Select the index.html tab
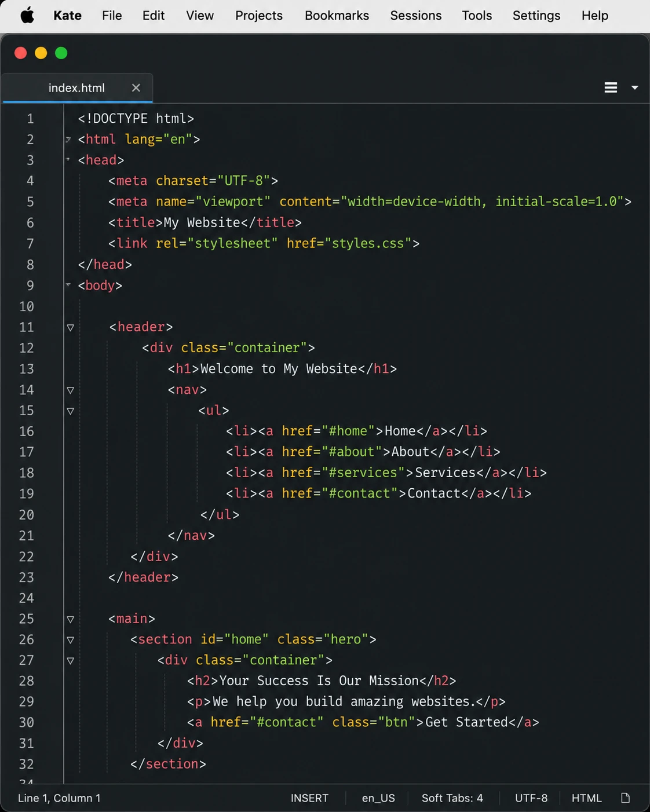The height and width of the screenshot is (812, 650). 77,88
